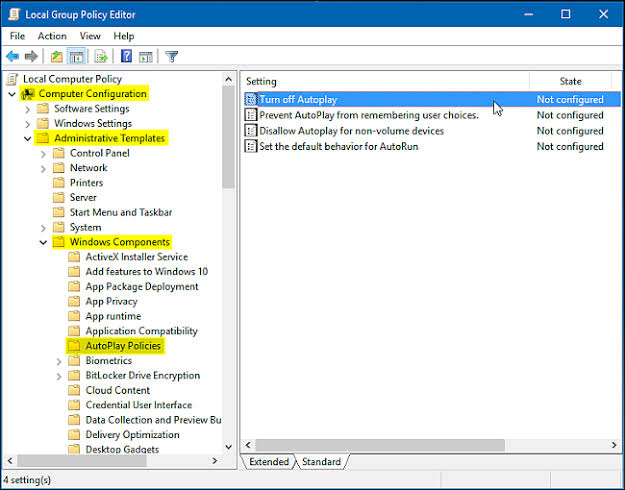This screenshot has height=490, width=625.
Task: Click the Up one level folder icon
Action: click(57, 56)
